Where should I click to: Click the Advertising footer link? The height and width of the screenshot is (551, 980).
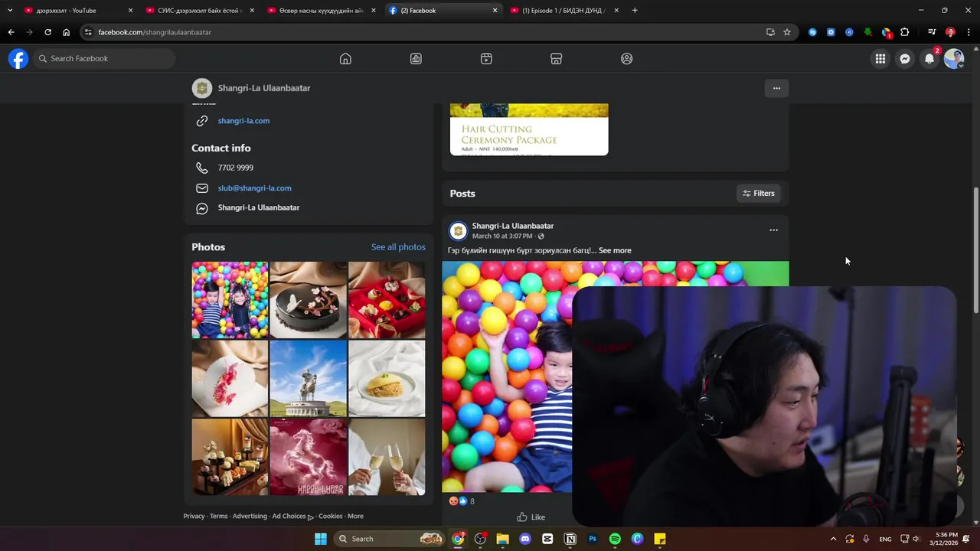pos(250,517)
